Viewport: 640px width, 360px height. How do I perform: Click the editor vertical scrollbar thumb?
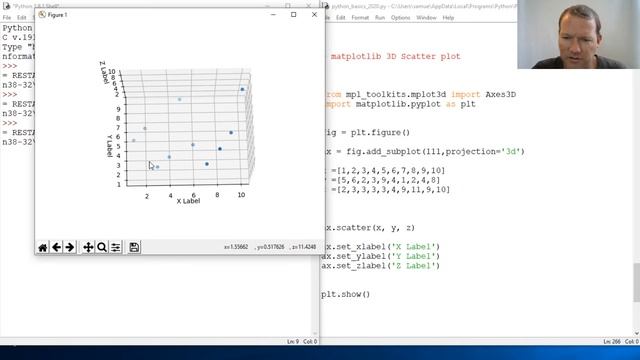pyautogui.click(x=636, y=282)
